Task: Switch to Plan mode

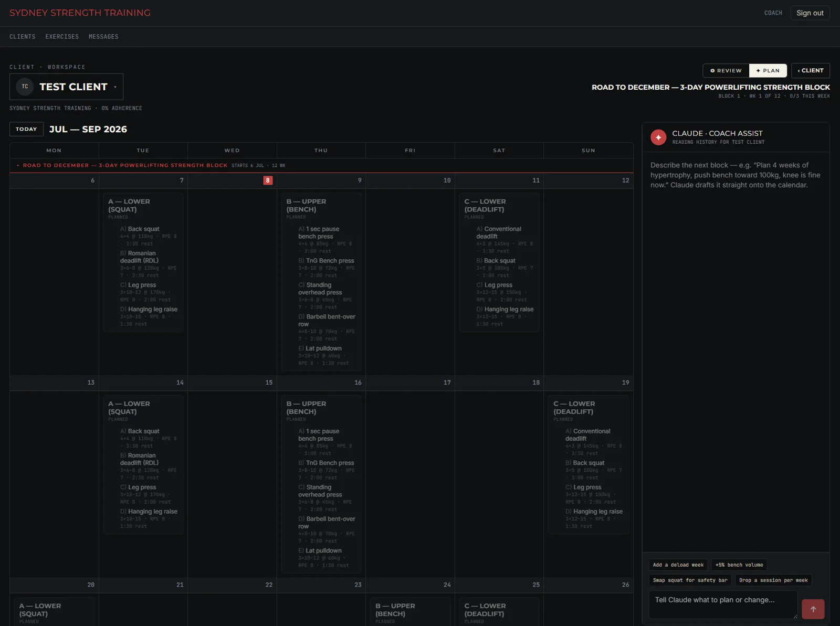Action: 768,70
